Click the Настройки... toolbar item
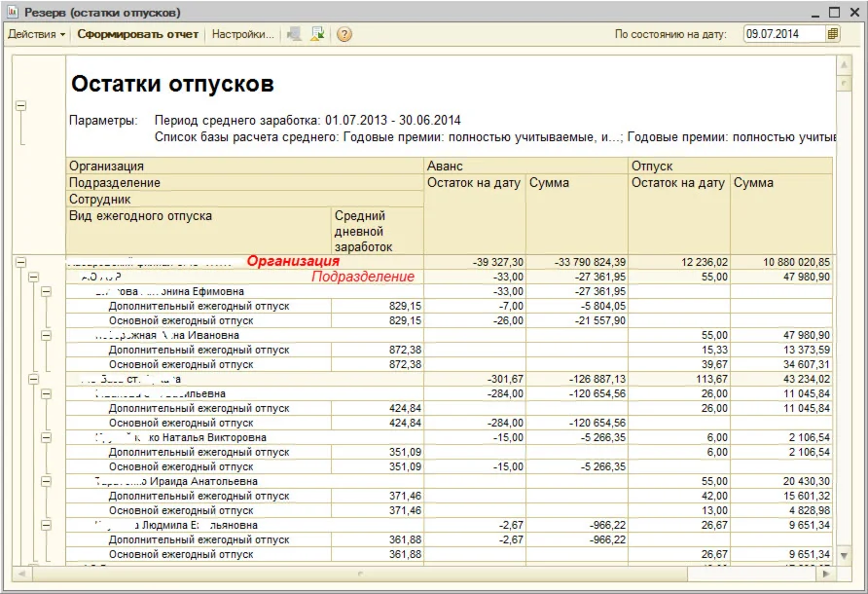The image size is (868, 594). pyautogui.click(x=242, y=34)
